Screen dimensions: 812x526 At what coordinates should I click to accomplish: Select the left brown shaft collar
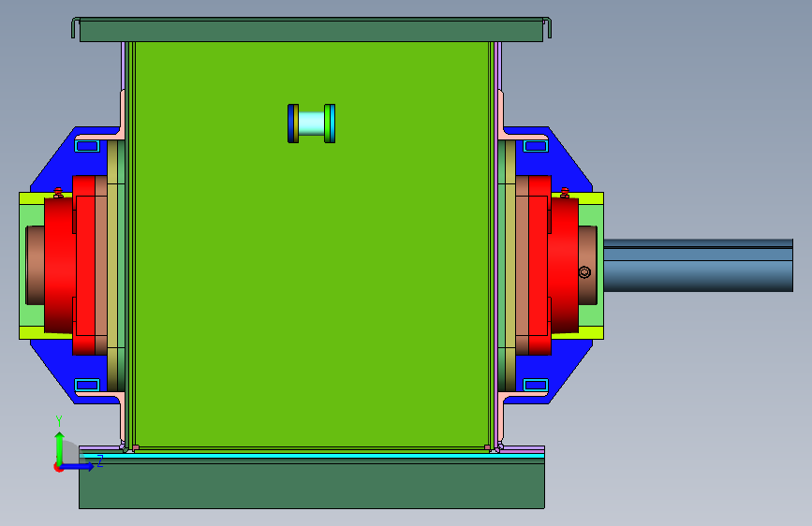35,265
